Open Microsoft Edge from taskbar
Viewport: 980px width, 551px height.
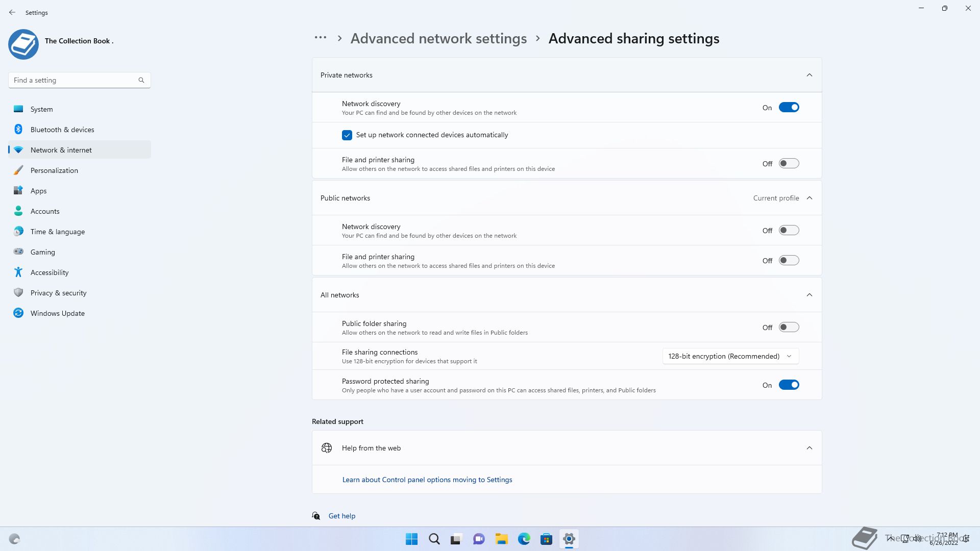[524, 539]
